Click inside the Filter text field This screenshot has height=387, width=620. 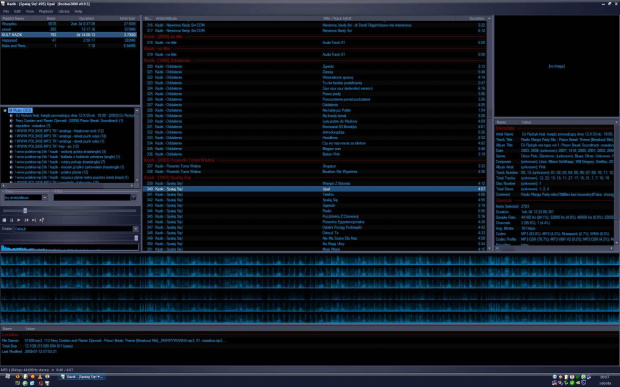pyautogui.click(x=92, y=197)
